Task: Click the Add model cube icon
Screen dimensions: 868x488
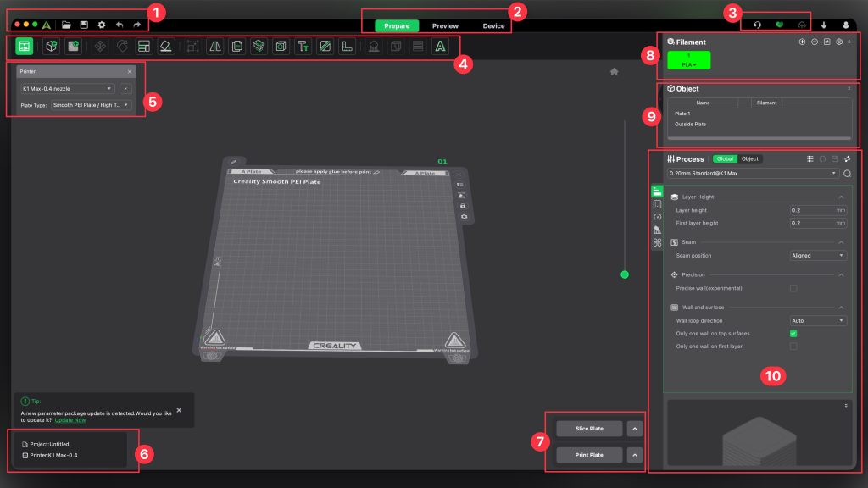Action: 51,46
